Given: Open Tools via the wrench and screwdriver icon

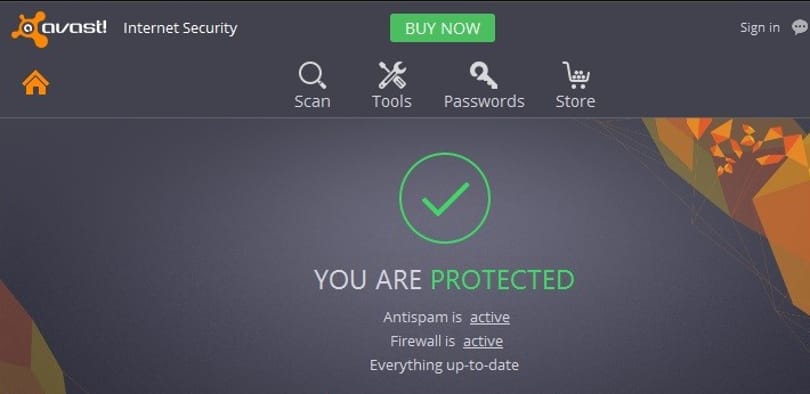Looking at the screenshot, I should tap(392, 75).
